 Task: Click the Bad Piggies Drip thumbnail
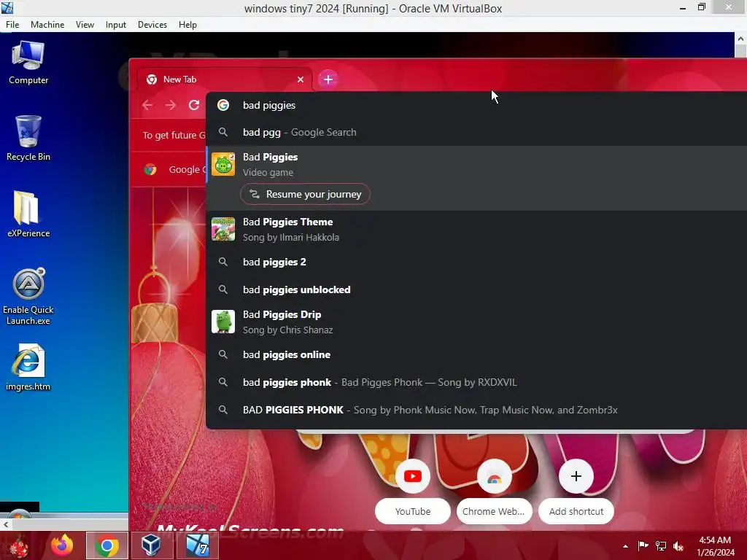(x=223, y=322)
